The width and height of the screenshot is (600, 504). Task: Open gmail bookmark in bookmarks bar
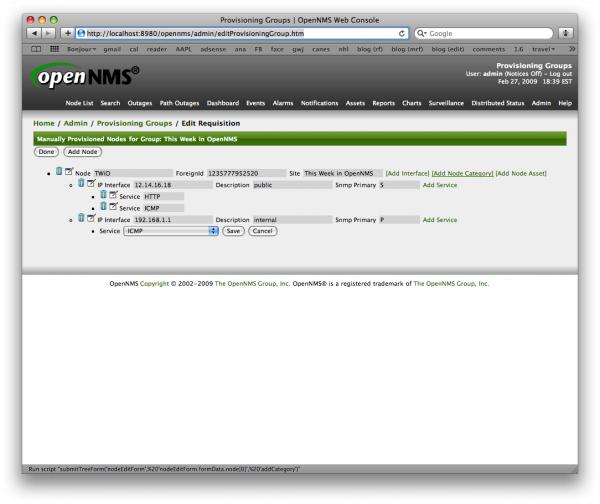pyautogui.click(x=112, y=49)
